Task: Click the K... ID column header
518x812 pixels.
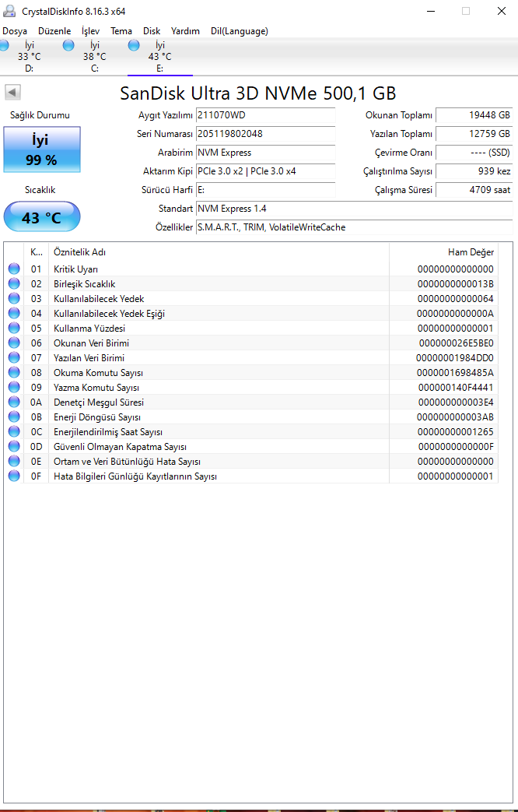Action: point(37,252)
